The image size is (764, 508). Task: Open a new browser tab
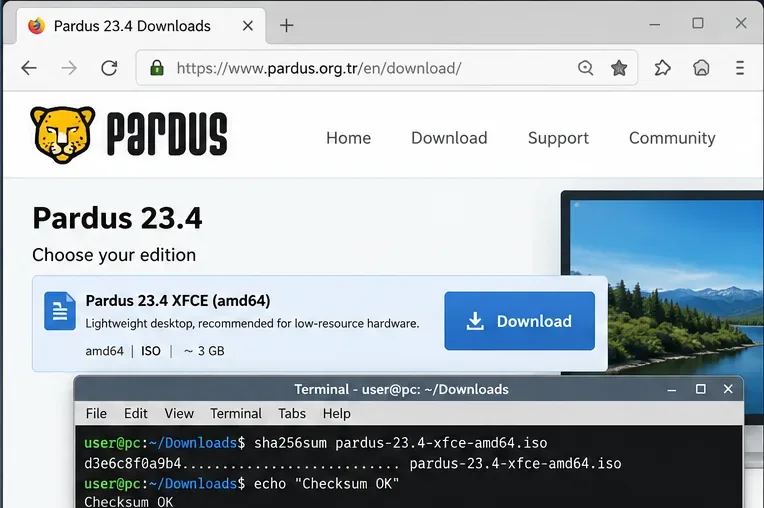coord(286,25)
